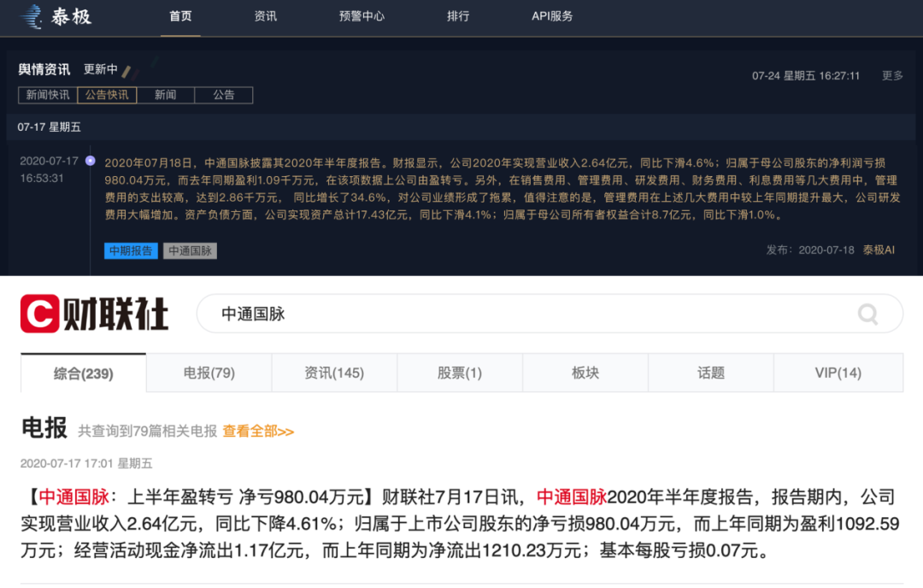
Task: Click the 更新中 status label
Action: click(x=101, y=69)
